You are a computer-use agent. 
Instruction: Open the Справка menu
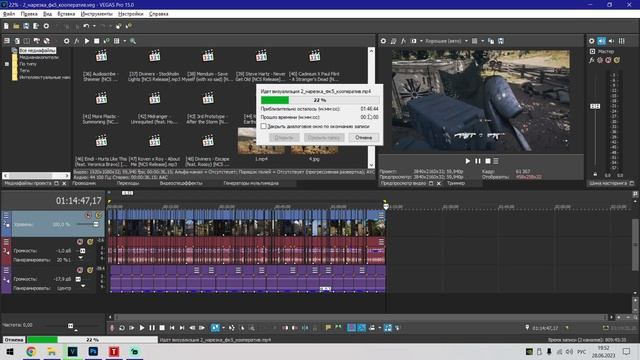click(x=158, y=14)
